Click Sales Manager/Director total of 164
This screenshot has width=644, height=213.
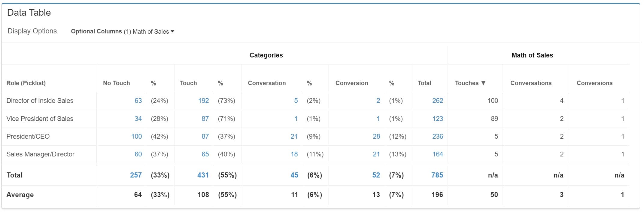tap(438, 154)
